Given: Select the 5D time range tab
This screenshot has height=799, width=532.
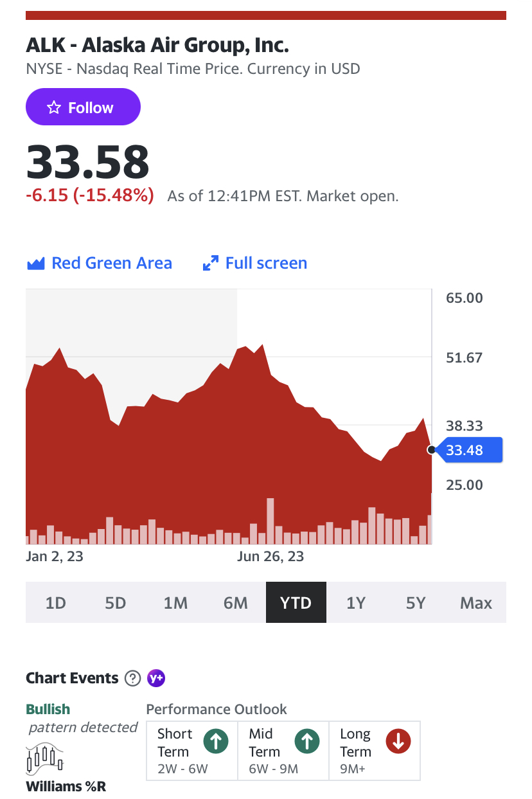Looking at the screenshot, I should (x=116, y=602).
